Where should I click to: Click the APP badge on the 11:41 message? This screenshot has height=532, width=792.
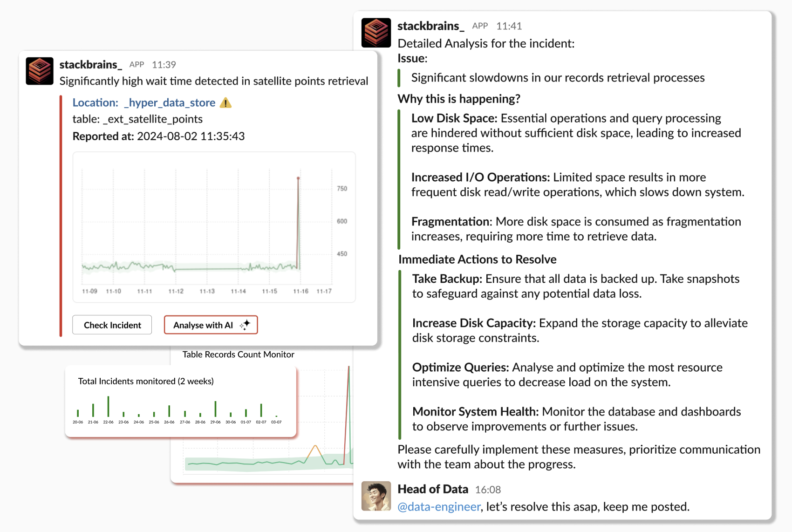coord(479,26)
